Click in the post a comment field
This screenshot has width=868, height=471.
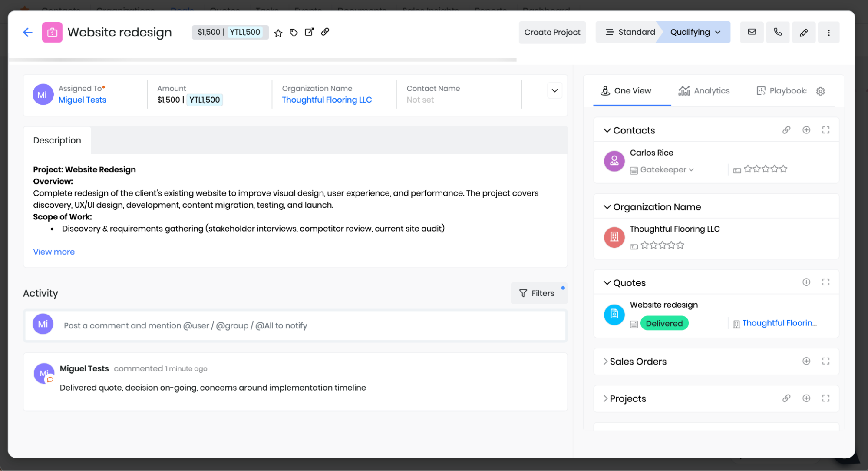295,326
